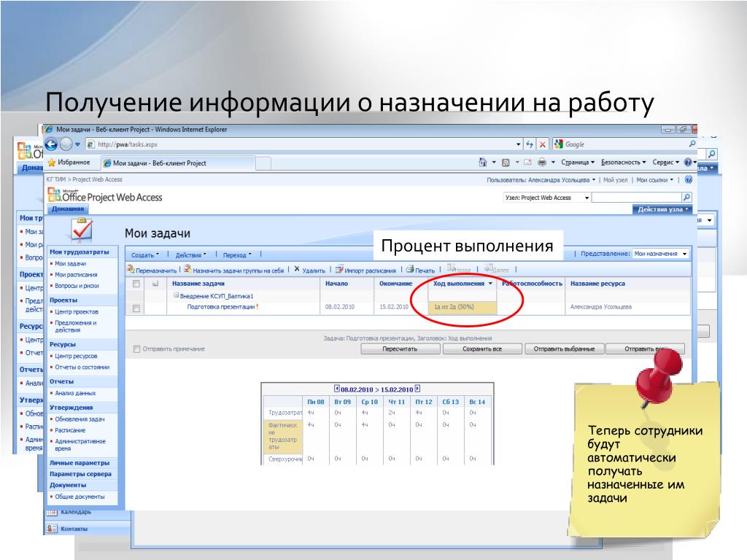Viewport: 747px width, 560px height.
Task: Click the Office Project Web Access logo
Action: click(x=105, y=195)
